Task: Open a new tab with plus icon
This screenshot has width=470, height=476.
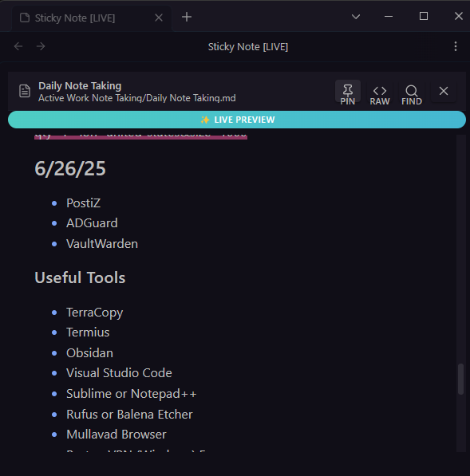Action: click(x=187, y=17)
